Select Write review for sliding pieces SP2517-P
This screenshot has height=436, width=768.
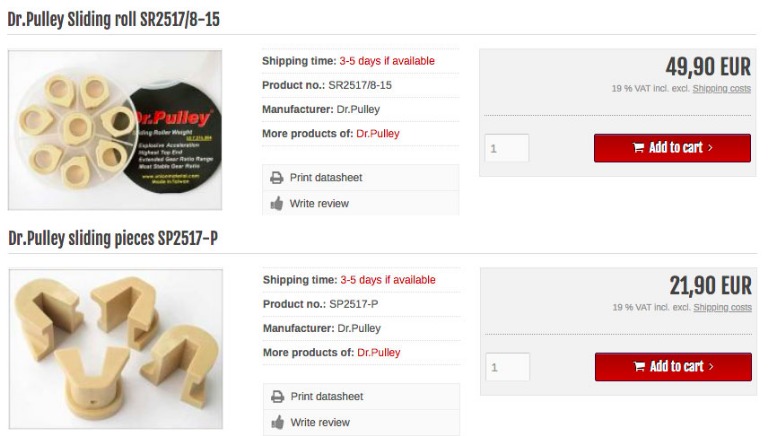(362, 422)
